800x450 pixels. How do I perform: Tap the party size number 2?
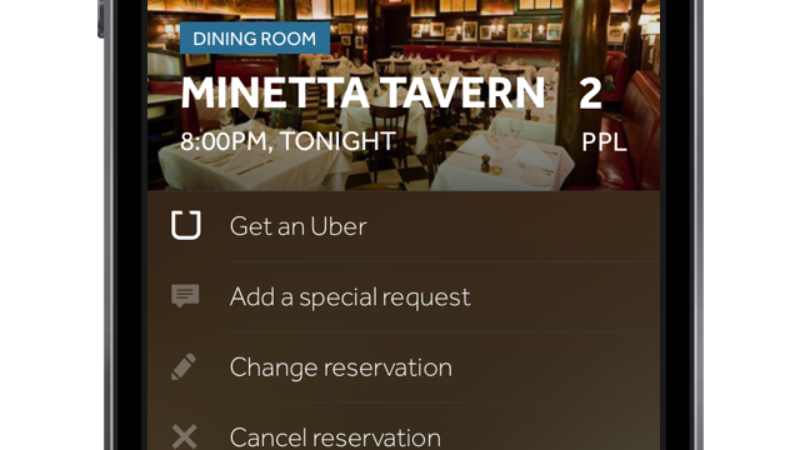tap(590, 93)
